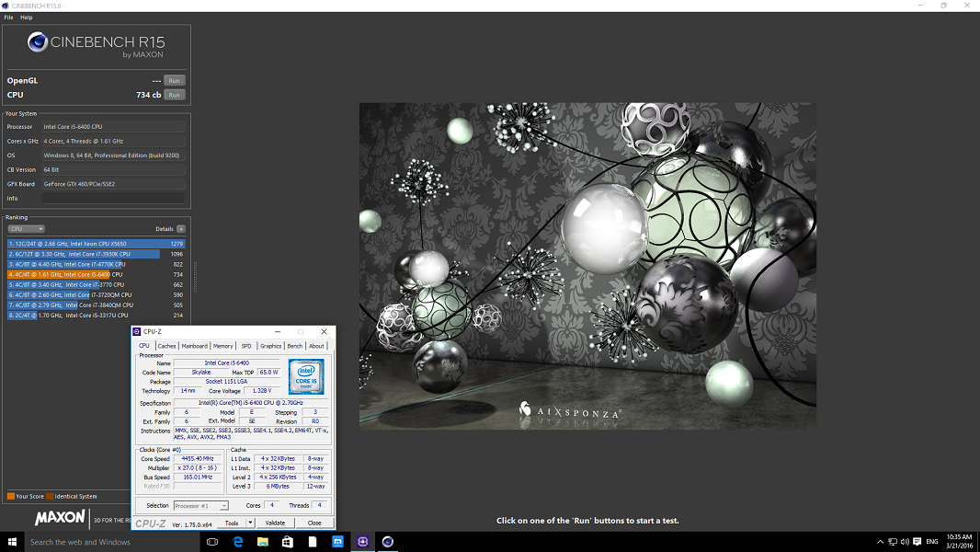Switch to the Mainboard tab in CPU-Z
This screenshot has width=980, height=552.
194,346
